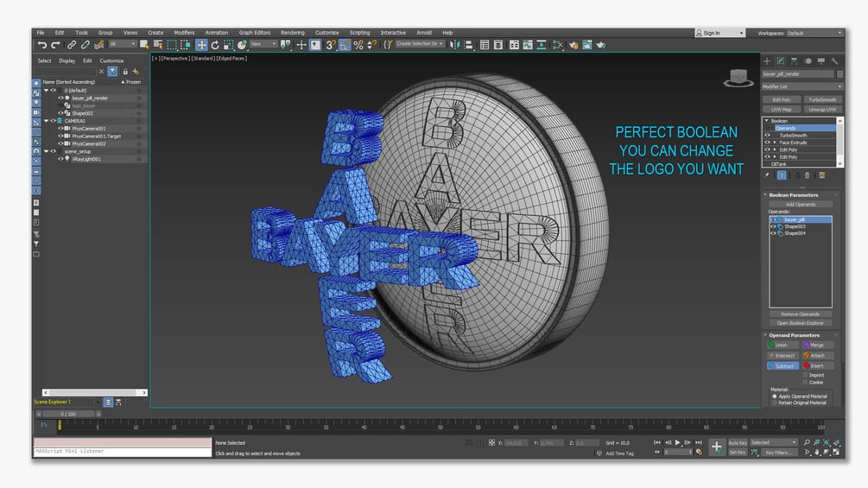Click the Render Production teapot icon

[600, 45]
